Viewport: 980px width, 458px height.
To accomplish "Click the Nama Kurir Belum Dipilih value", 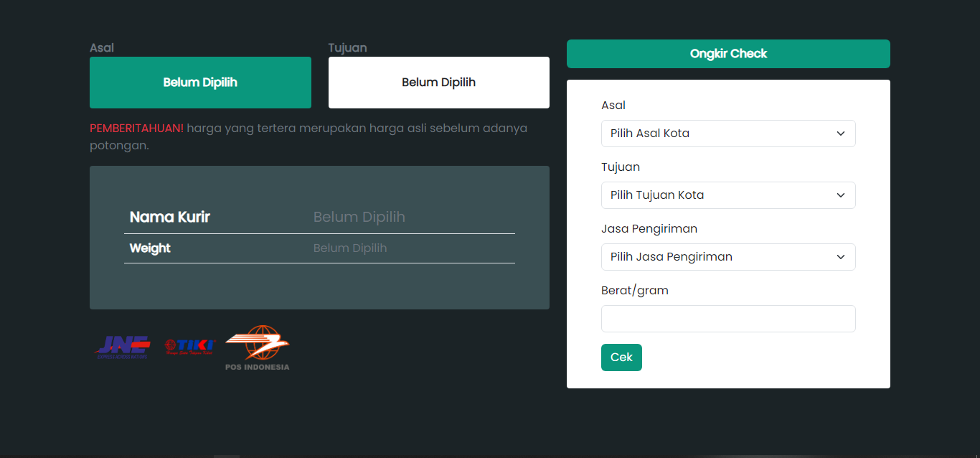I will [x=359, y=217].
